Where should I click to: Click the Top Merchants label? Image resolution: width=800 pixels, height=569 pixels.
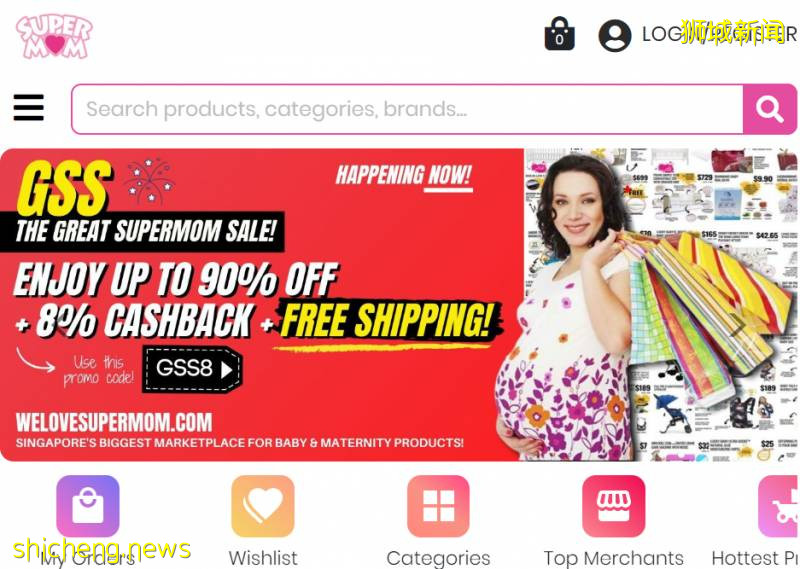pyautogui.click(x=613, y=558)
